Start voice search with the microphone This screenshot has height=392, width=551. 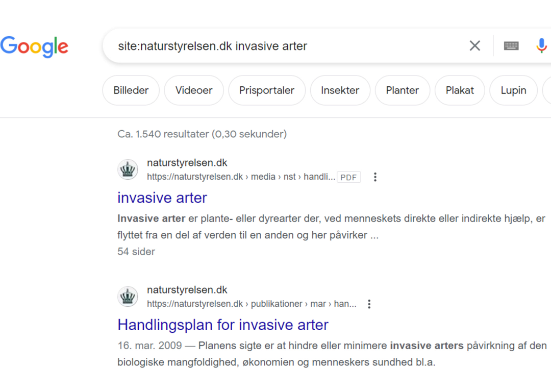[541, 46]
